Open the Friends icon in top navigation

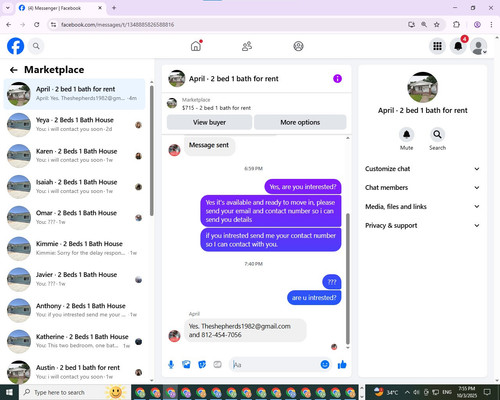point(247,46)
